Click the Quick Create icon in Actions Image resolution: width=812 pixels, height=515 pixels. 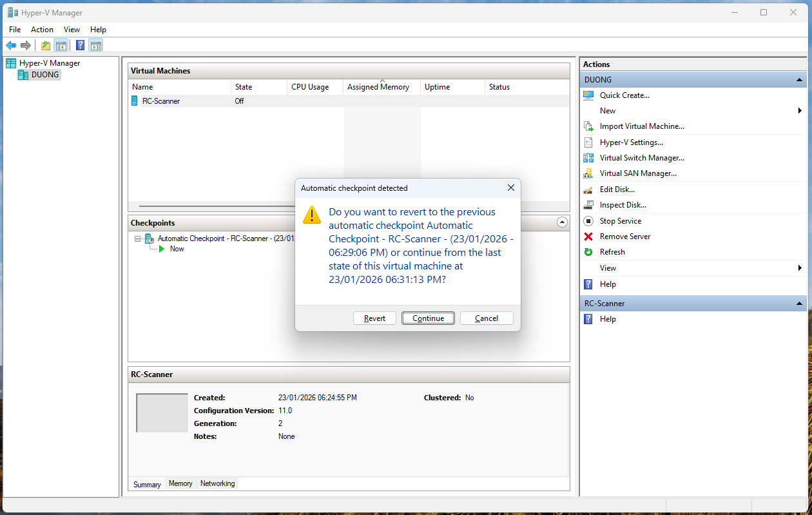pyautogui.click(x=588, y=95)
